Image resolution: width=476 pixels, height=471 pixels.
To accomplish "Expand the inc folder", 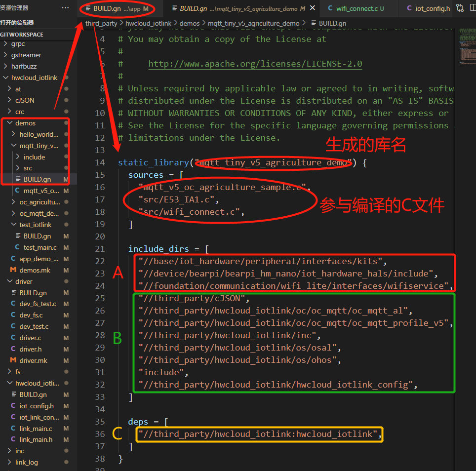I will coord(38,451).
